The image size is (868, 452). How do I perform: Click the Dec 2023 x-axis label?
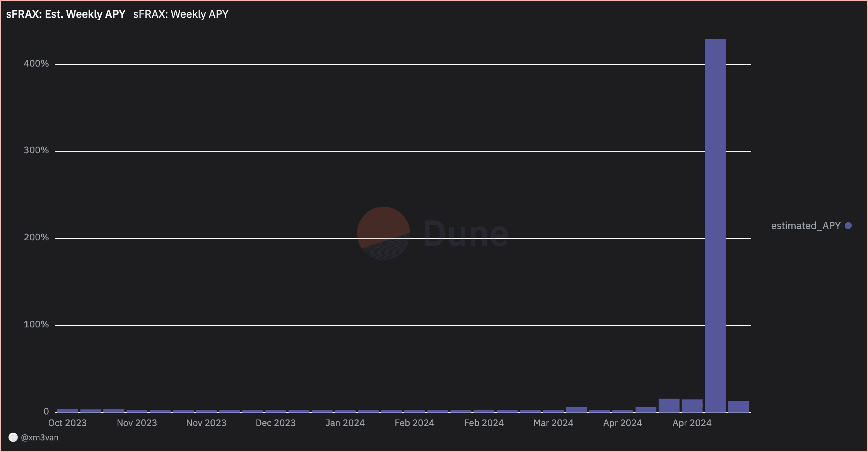(275, 423)
